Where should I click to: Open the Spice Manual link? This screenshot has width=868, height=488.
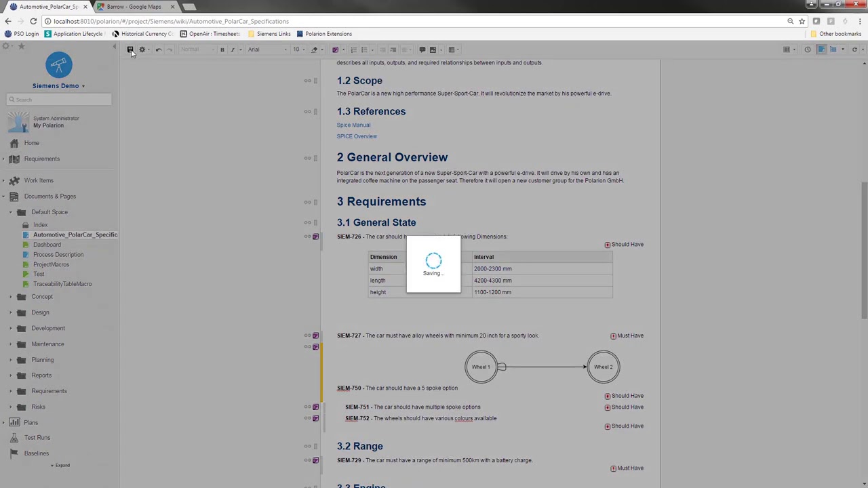pyautogui.click(x=353, y=125)
